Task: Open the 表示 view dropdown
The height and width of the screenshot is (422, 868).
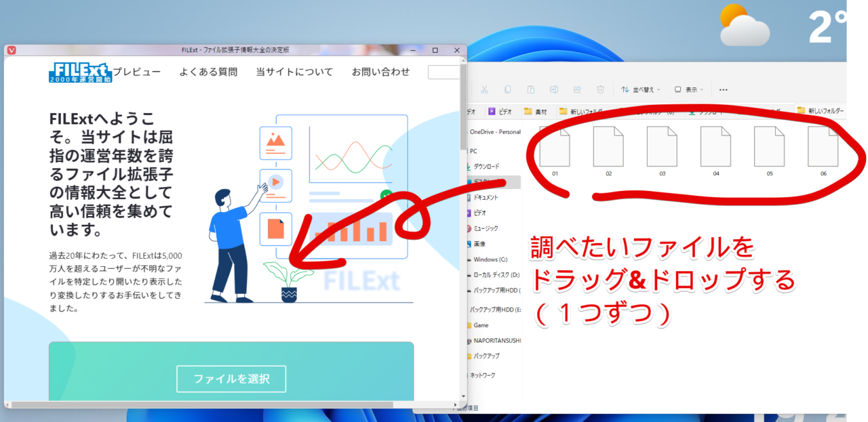Action: [689, 89]
